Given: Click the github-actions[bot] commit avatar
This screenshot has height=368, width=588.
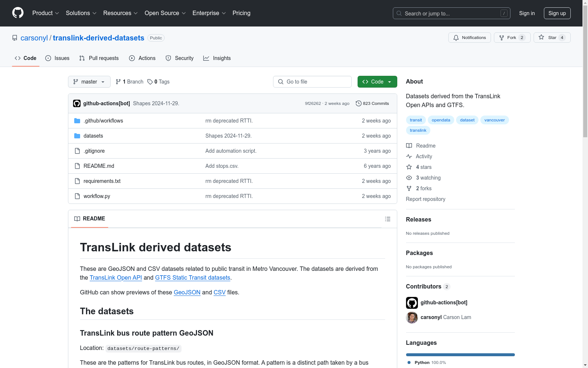Looking at the screenshot, I should pyautogui.click(x=77, y=103).
